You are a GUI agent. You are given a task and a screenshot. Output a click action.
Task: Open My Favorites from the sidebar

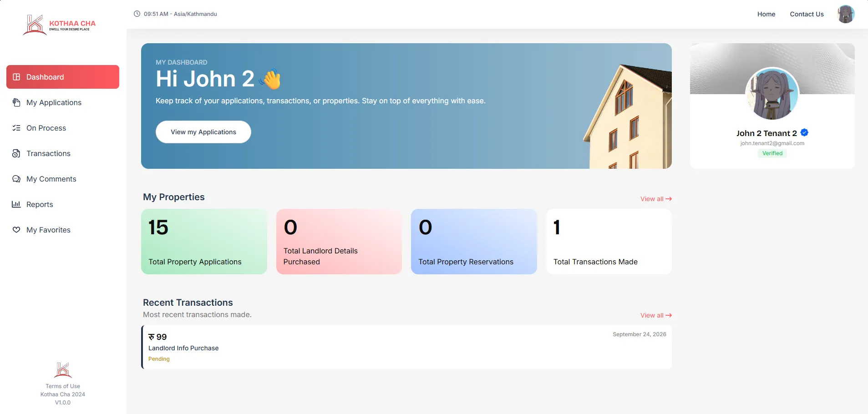pos(63,230)
